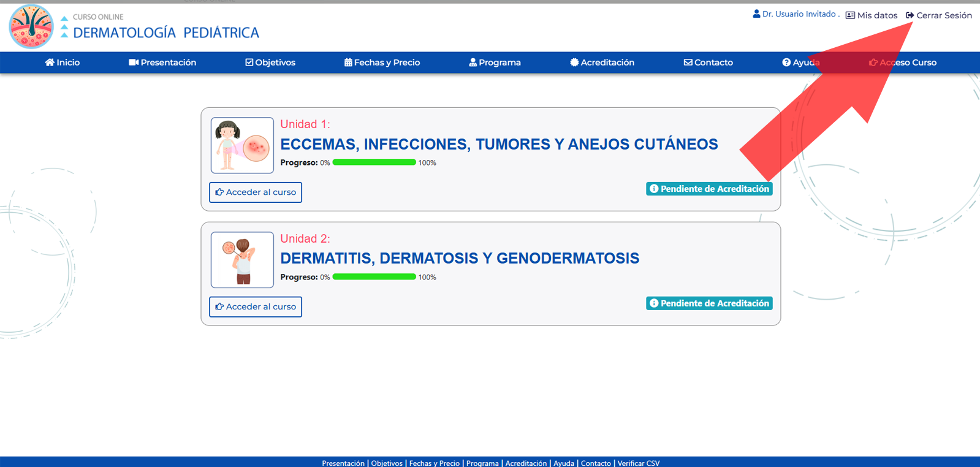
Task: Open Fechas y Precio in the navigation bar
Action: click(382, 63)
